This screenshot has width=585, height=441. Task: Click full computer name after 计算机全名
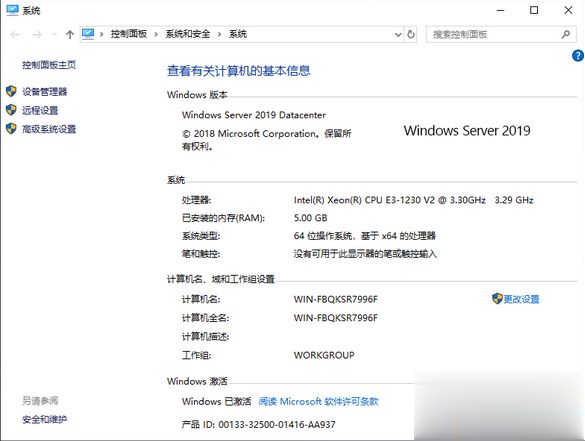[336, 318]
